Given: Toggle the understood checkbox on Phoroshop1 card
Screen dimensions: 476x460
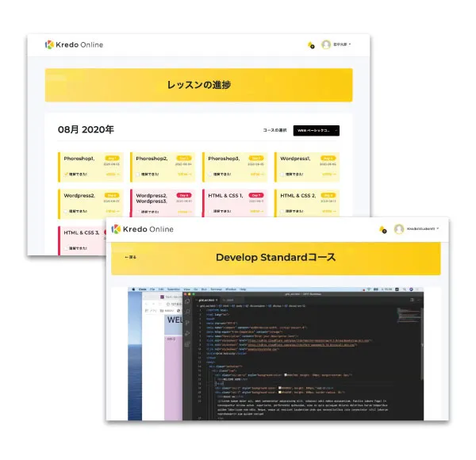Looking at the screenshot, I should click(66, 174).
